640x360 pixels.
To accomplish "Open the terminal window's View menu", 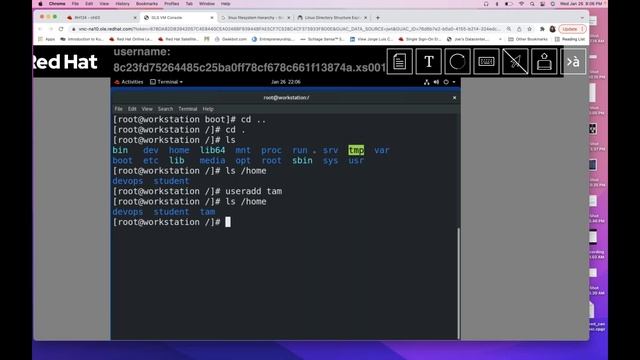I will [x=147, y=109].
